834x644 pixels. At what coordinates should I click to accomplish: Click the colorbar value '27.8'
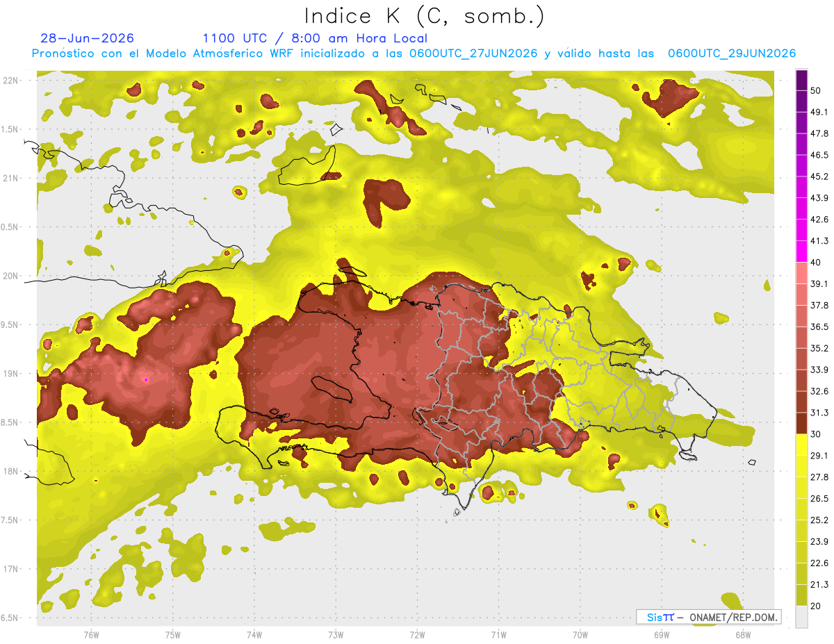tap(819, 477)
